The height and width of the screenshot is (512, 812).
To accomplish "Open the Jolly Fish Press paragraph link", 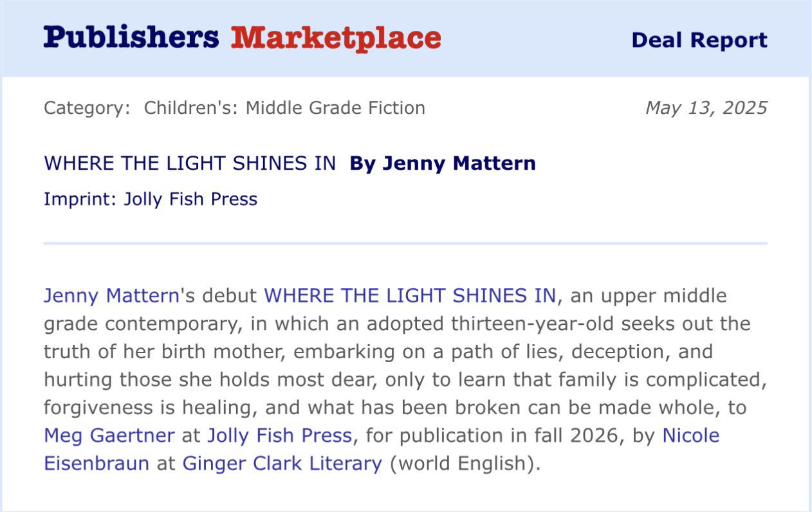I will pyautogui.click(x=279, y=435).
